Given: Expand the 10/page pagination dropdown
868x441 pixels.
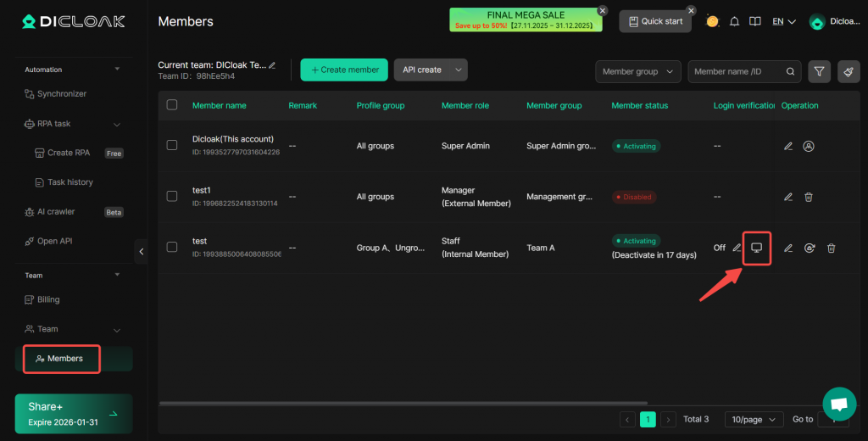Looking at the screenshot, I should (x=754, y=419).
